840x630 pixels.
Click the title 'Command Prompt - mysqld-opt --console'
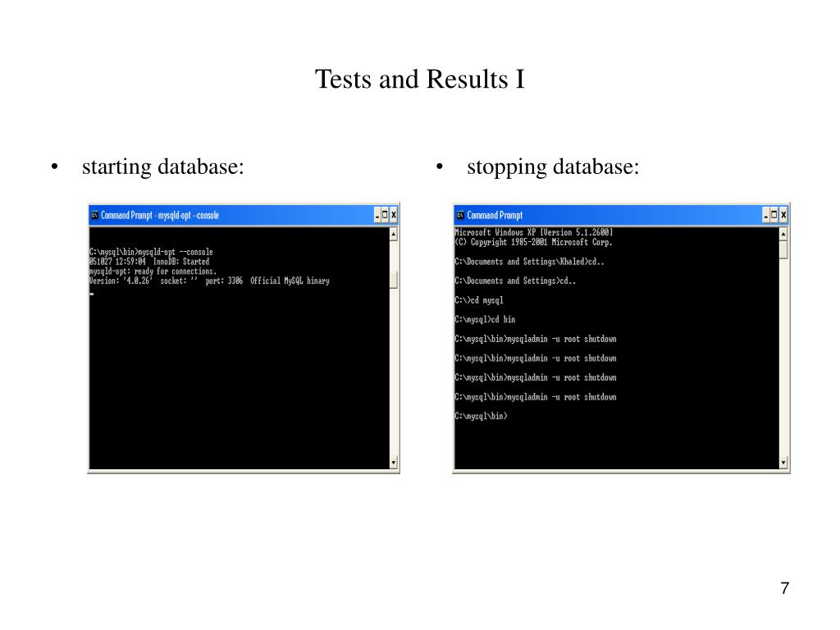160,216
